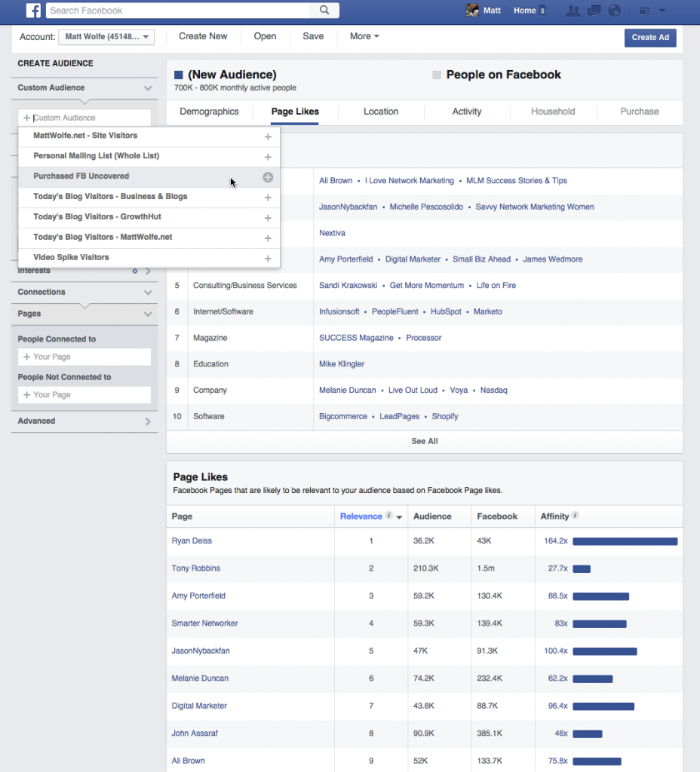This screenshot has height=772, width=700.
Task: Open notifications globe icon
Action: [x=614, y=11]
